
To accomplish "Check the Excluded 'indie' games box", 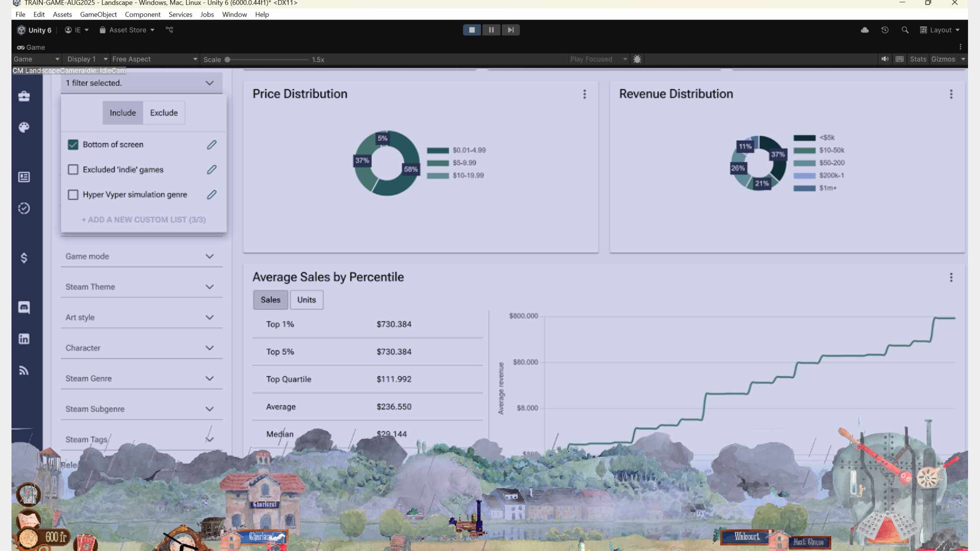I will [x=73, y=169].
